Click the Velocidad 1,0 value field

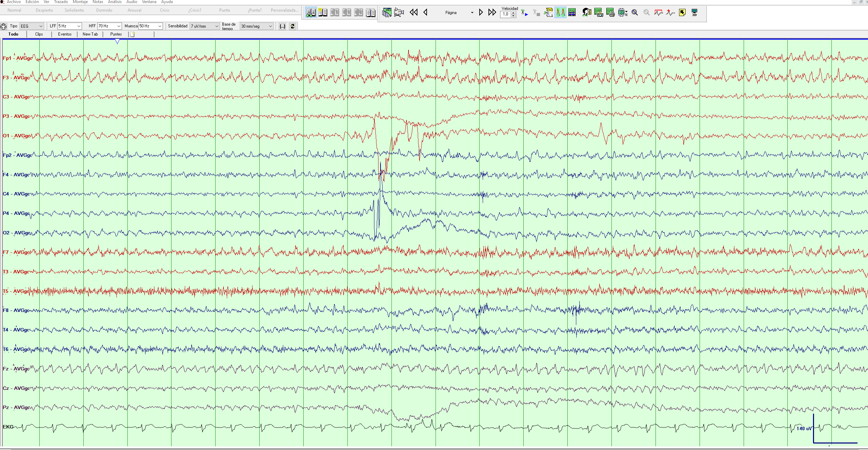click(x=506, y=14)
